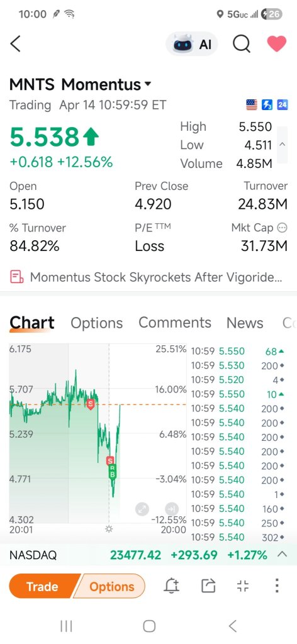
Task: Expand the NASDAQ index bar chevron
Action: pyautogui.click(x=282, y=555)
